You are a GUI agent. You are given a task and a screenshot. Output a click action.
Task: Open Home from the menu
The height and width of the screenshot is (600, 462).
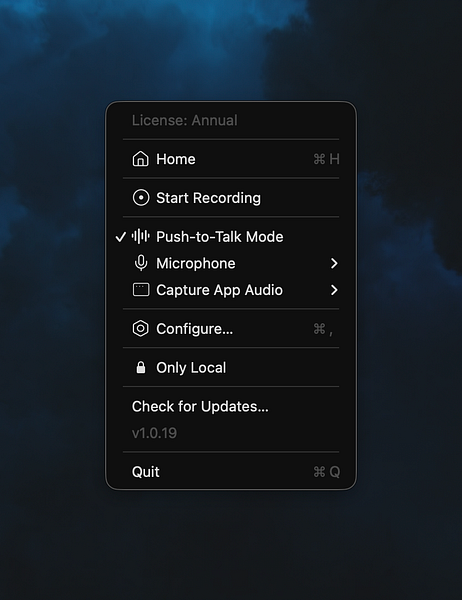coord(231,159)
